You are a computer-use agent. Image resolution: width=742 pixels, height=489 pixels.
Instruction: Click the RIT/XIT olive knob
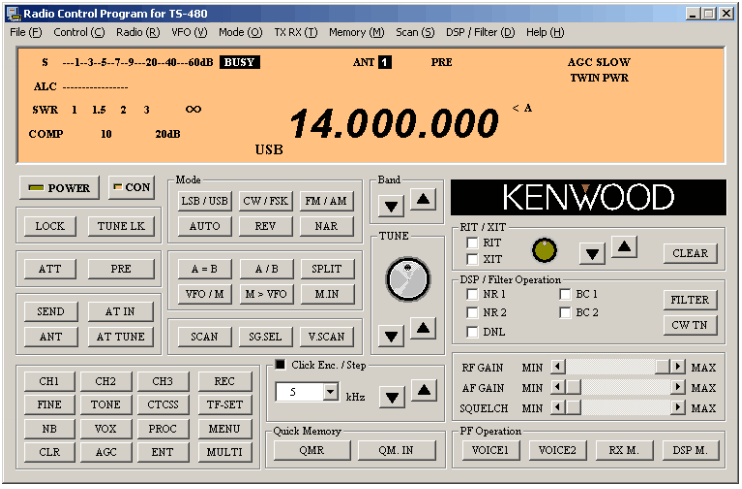(544, 250)
